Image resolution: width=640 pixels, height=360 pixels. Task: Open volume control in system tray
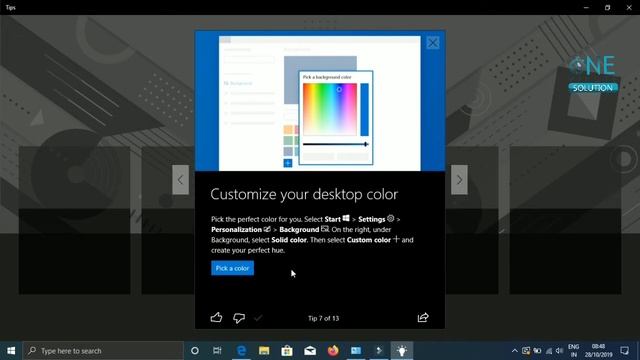pyautogui.click(x=560, y=351)
